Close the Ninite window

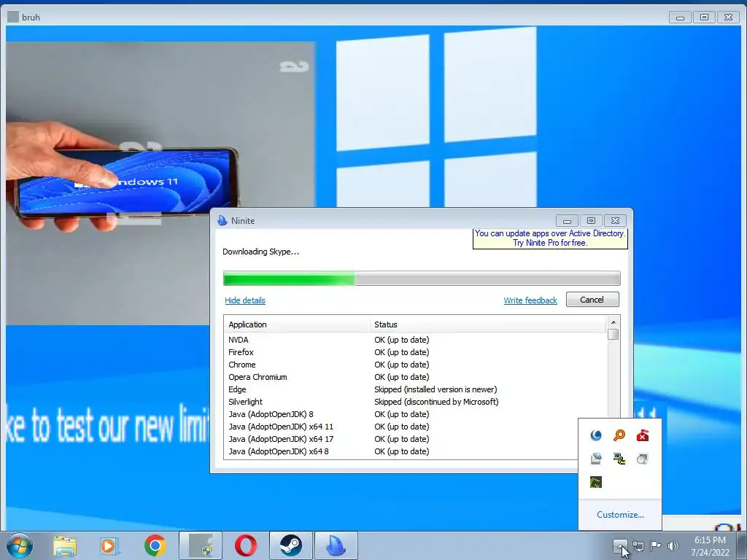[x=615, y=220]
